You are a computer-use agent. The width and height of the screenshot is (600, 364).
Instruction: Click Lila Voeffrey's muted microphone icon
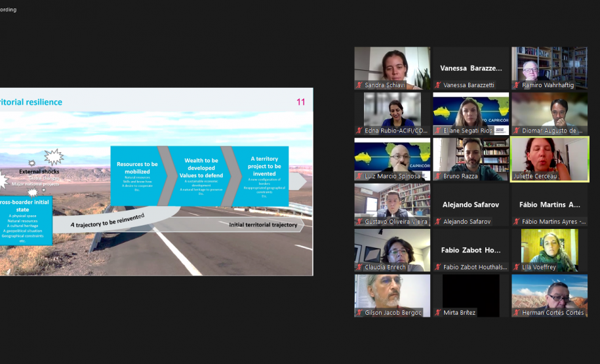(x=517, y=268)
